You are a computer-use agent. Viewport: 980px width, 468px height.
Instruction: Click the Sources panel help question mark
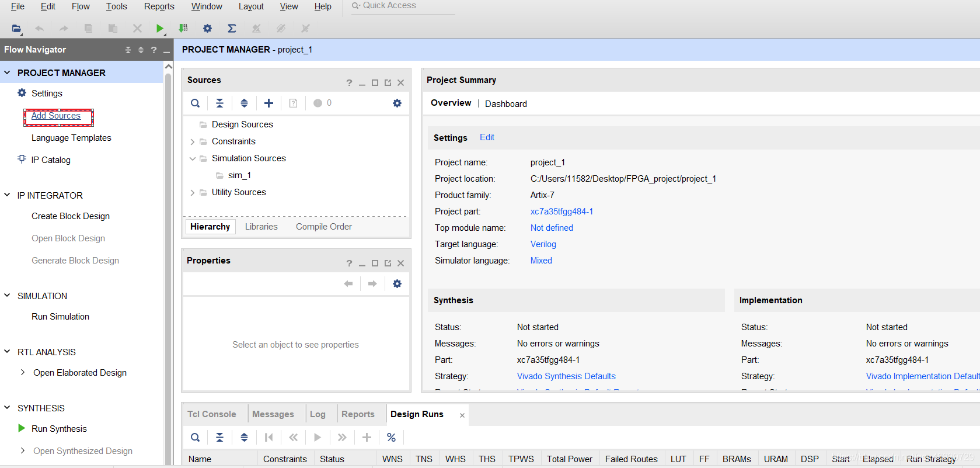pos(349,83)
